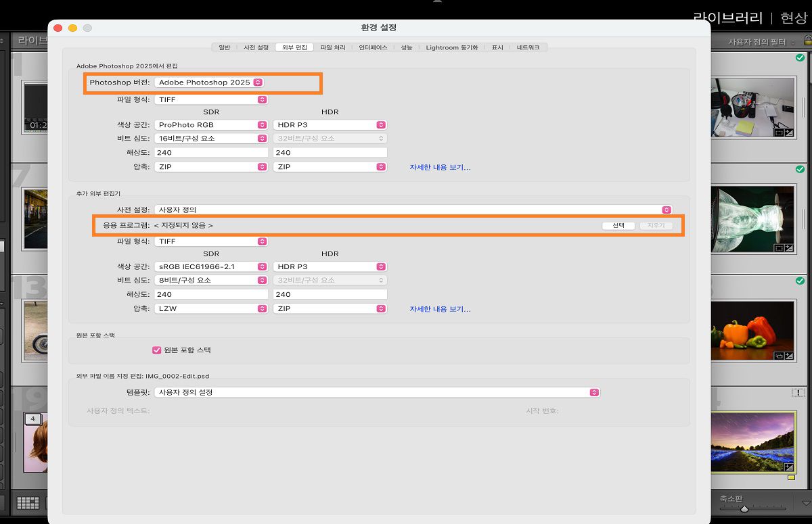Select the glass bottle photo thumbnail
812x524 pixels.
coord(753,219)
